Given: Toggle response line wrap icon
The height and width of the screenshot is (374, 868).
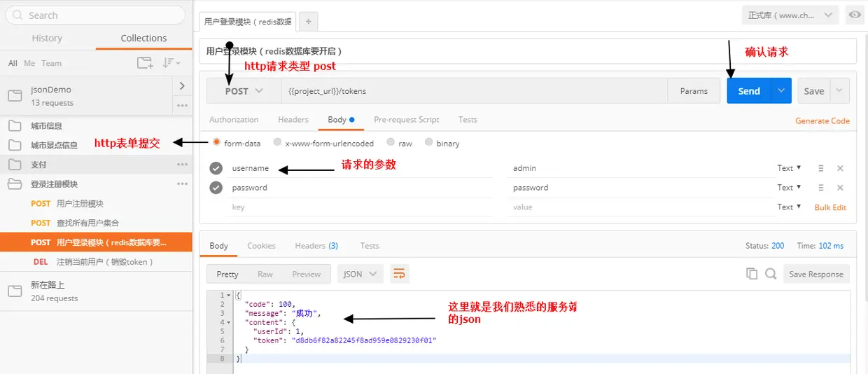Looking at the screenshot, I should pyautogui.click(x=399, y=274).
